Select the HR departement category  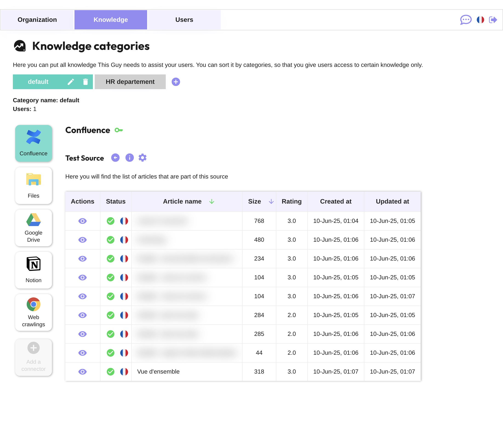130,82
